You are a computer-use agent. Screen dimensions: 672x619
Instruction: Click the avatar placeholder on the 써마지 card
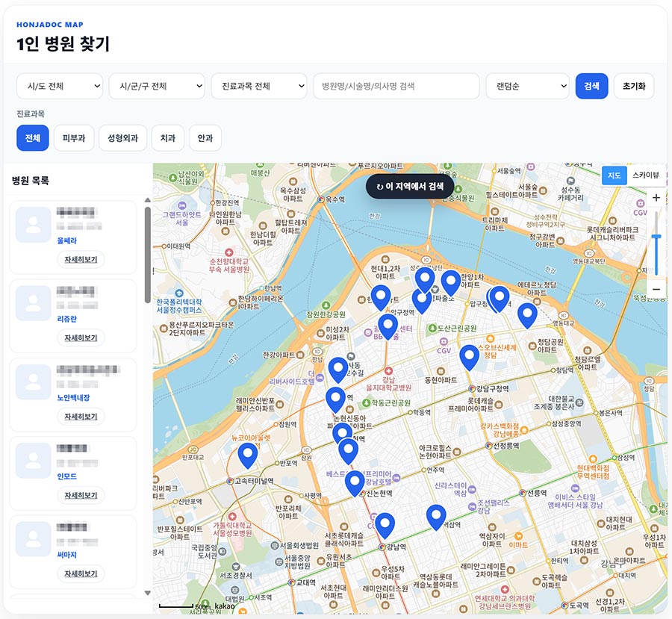(34, 539)
